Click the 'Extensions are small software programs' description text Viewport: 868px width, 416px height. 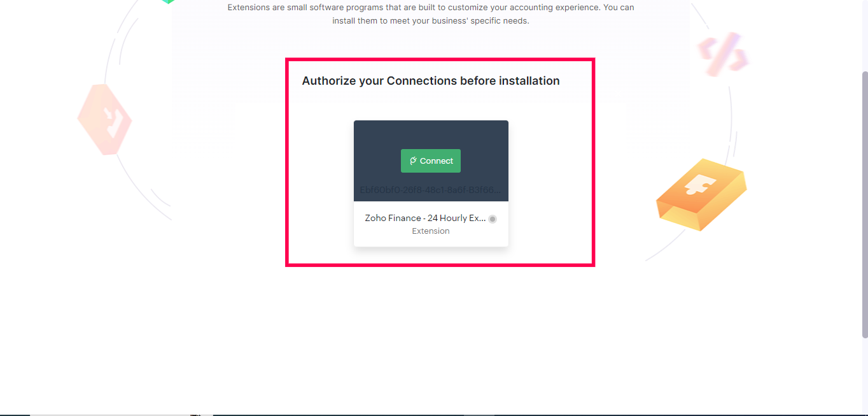431,14
